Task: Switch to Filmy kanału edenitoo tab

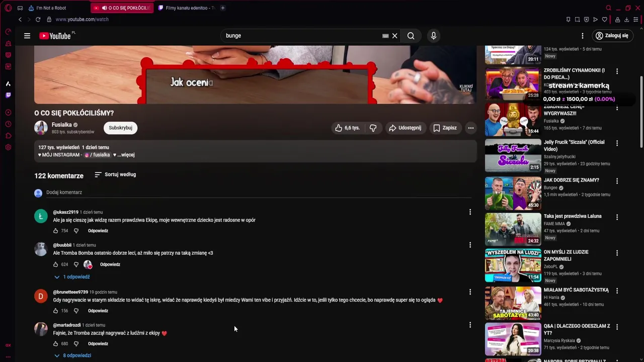Action: pos(186,8)
